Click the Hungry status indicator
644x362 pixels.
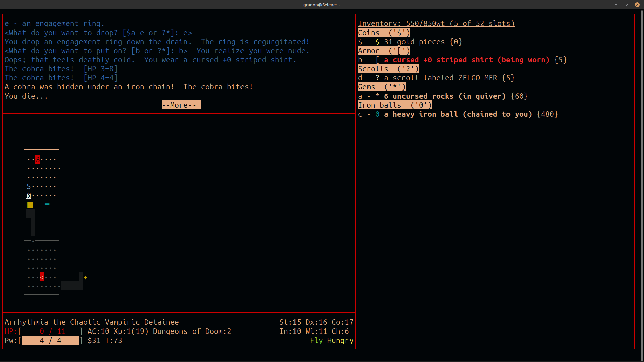pos(340,340)
